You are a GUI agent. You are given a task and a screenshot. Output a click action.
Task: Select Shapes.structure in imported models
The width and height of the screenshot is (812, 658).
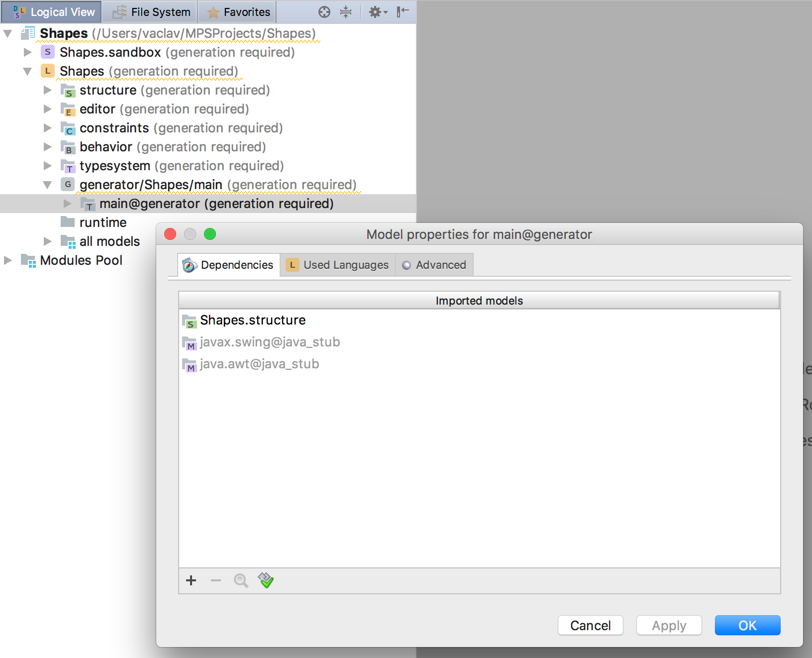coord(253,320)
